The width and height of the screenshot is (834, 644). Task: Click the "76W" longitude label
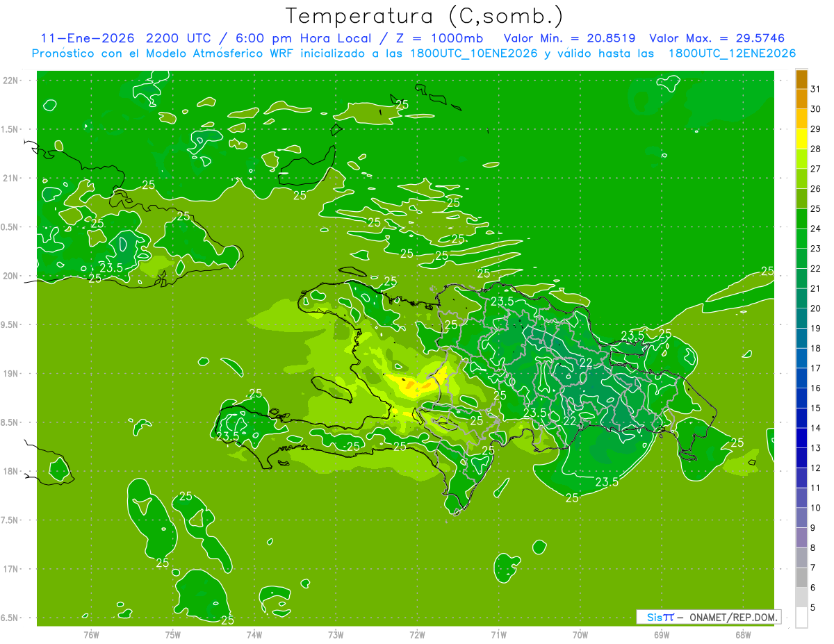coord(91,635)
